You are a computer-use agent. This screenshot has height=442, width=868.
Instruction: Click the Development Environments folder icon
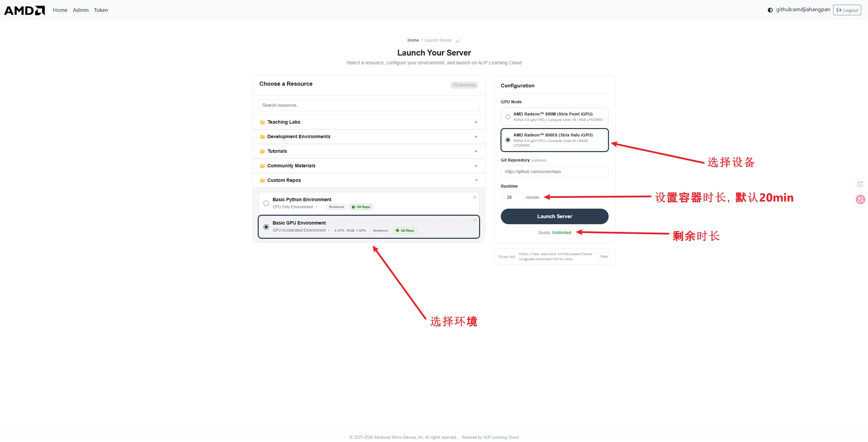[262, 137]
